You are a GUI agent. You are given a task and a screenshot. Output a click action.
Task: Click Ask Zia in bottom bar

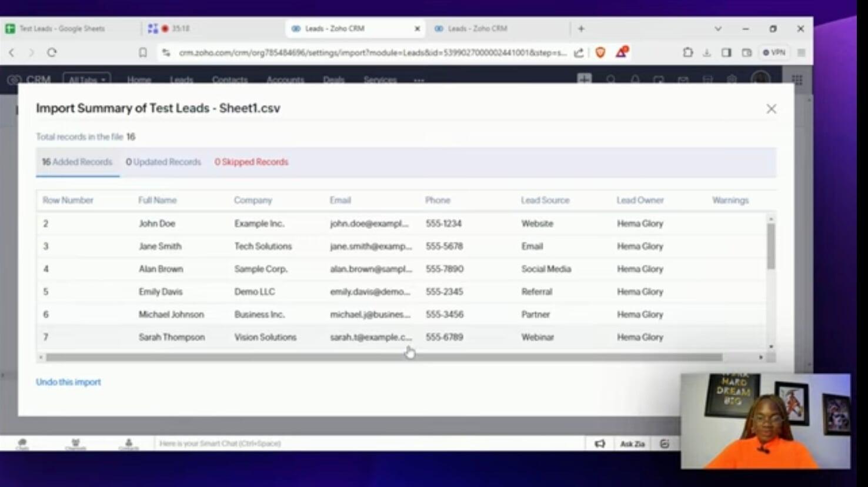(x=632, y=444)
